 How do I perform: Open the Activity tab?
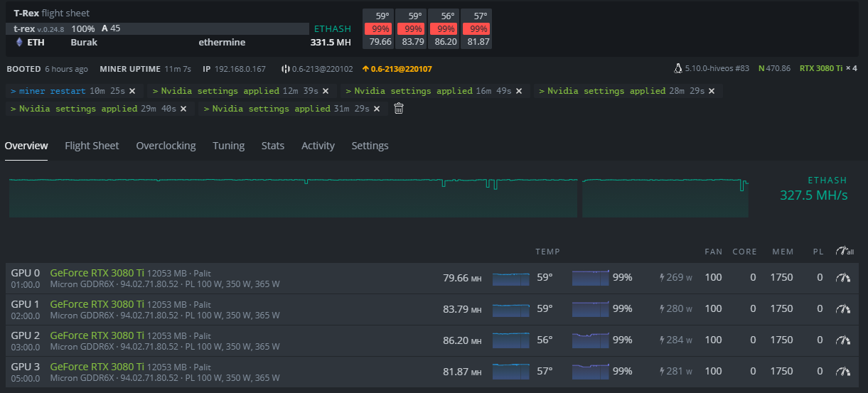318,146
